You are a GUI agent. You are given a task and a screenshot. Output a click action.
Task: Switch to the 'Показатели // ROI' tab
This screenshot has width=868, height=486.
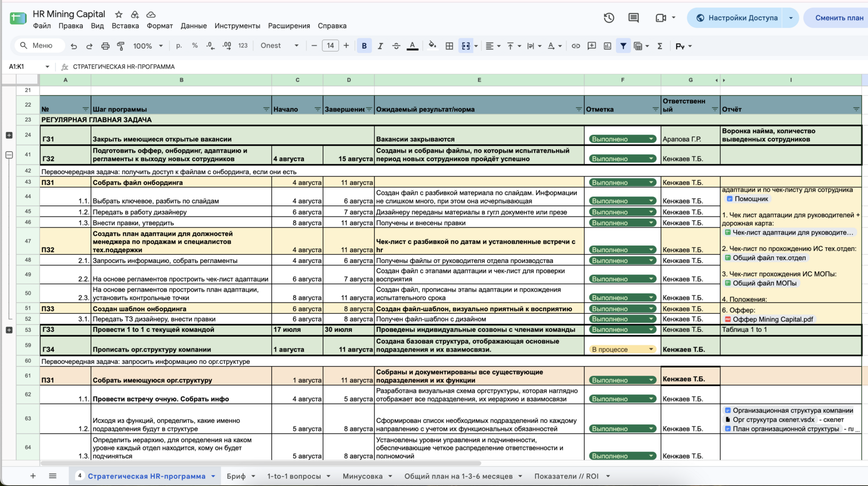coord(566,476)
